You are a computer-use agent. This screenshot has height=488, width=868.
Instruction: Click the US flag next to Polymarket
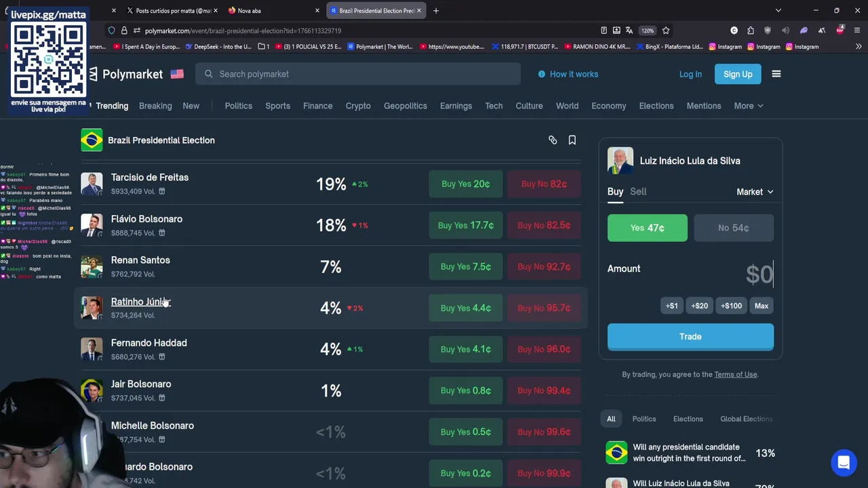click(x=177, y=74)
